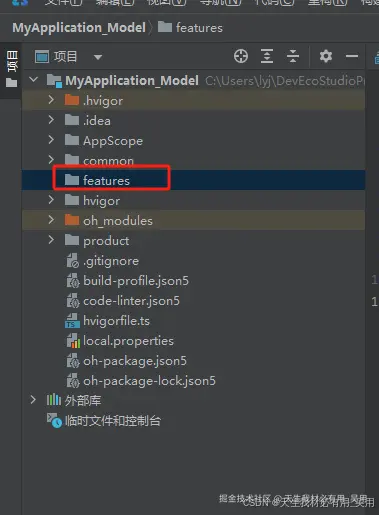379x515 pixels.
Task: Expand the .hvigor folder
Action: [x=51, y=100]
